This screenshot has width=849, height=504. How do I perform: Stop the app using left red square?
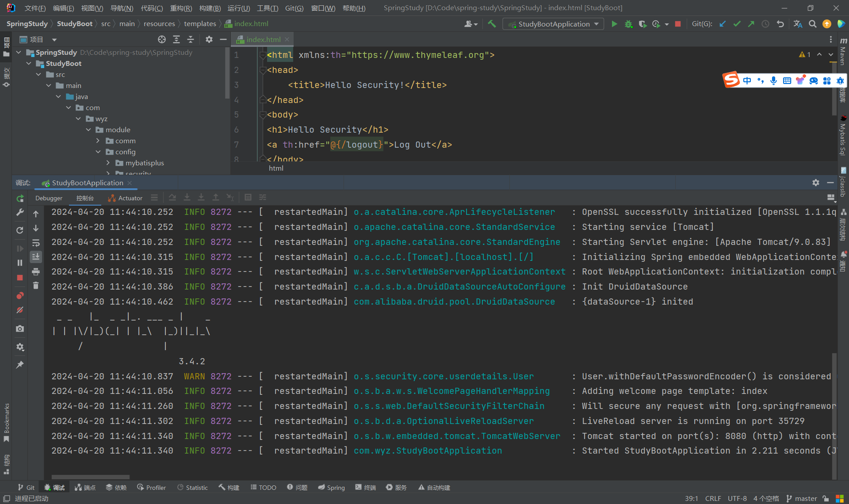[20, 278]
